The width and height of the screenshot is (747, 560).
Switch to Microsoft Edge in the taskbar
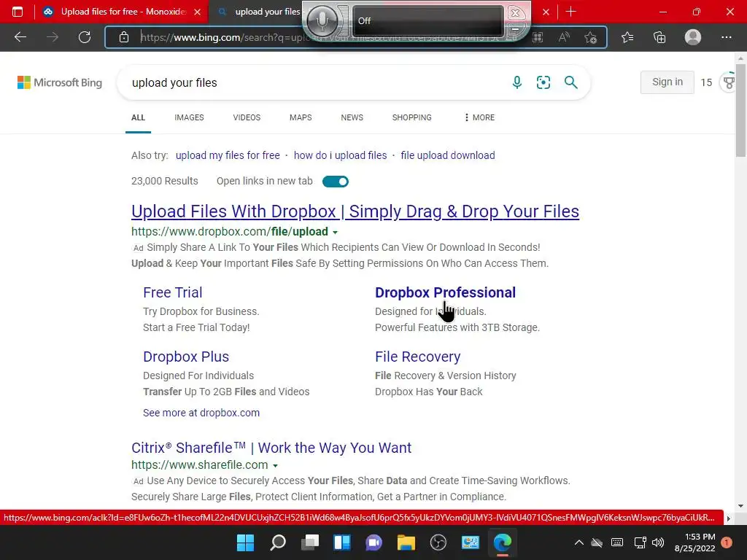point(502,542)
